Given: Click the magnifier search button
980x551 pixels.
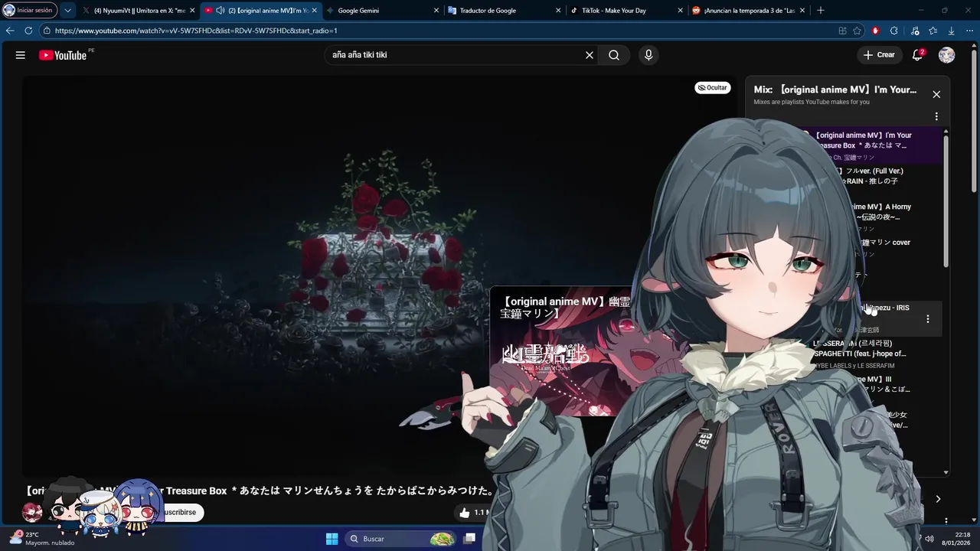Looking at the screenshot, I should coord(614,55).
